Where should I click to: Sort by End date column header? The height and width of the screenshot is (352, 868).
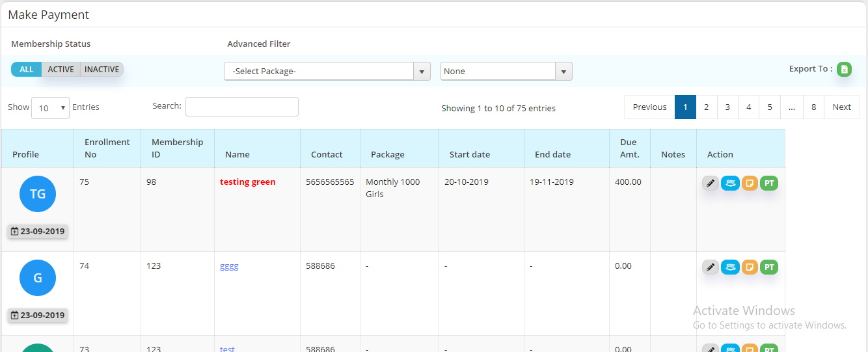[567, 148]
